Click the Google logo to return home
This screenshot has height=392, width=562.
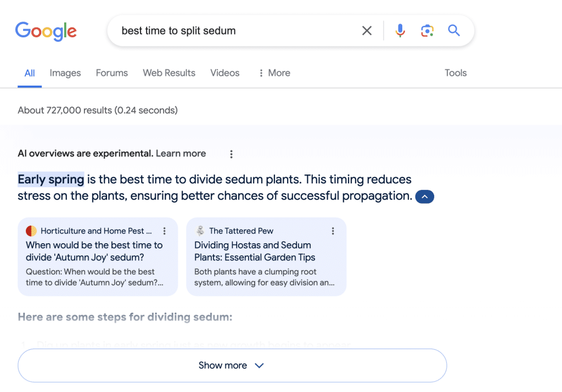pyautogui.click(x=46, y=31)
